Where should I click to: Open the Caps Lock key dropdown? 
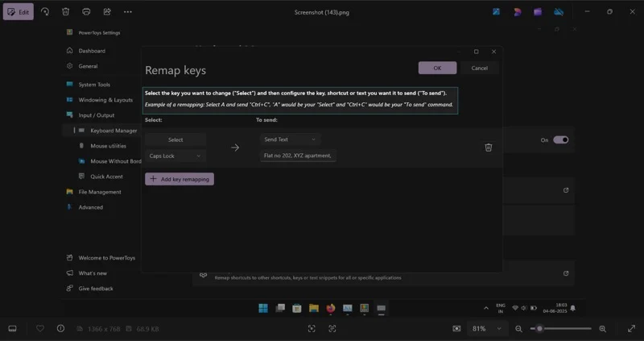coord(175,156)
